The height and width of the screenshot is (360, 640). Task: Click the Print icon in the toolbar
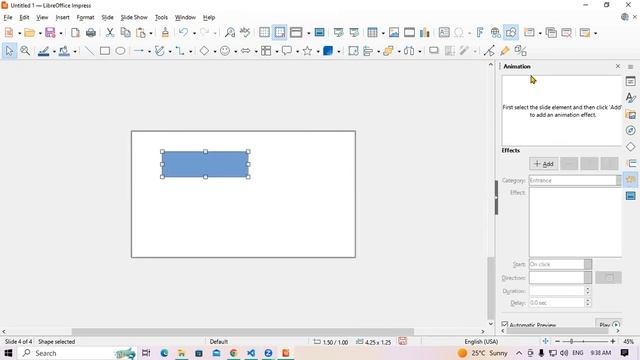(91, 33)
